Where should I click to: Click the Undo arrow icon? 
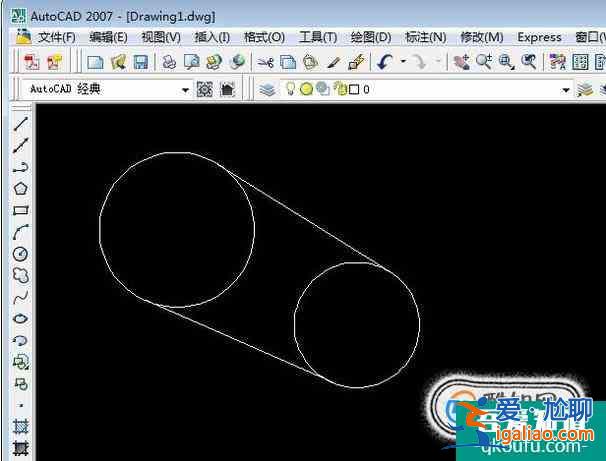point(385,63)
